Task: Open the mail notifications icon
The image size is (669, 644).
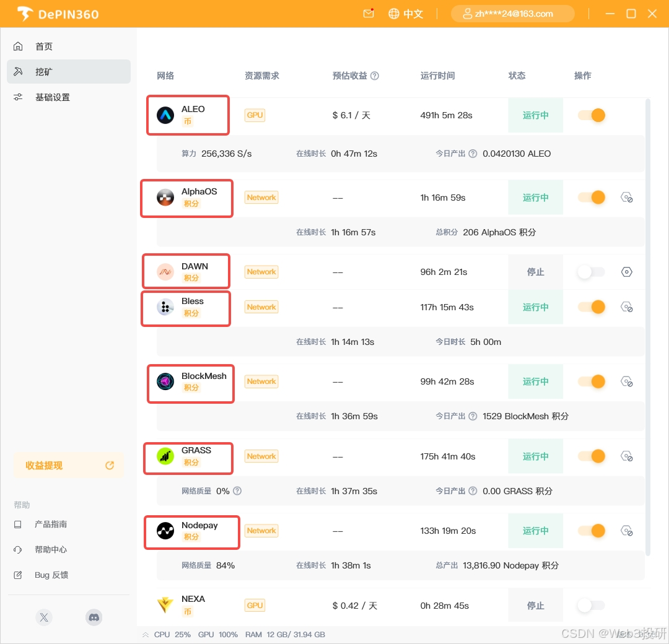Action: coord(368,14)
